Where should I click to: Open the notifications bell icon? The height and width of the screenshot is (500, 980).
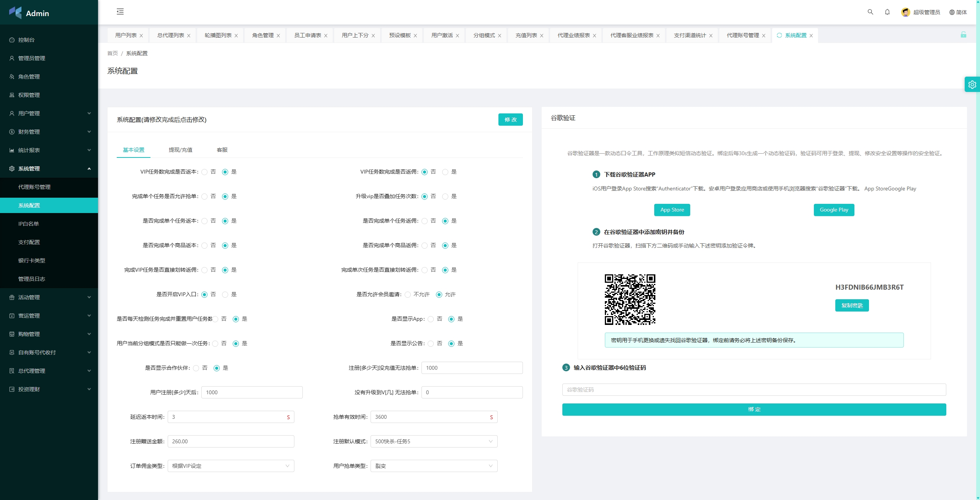887,12
